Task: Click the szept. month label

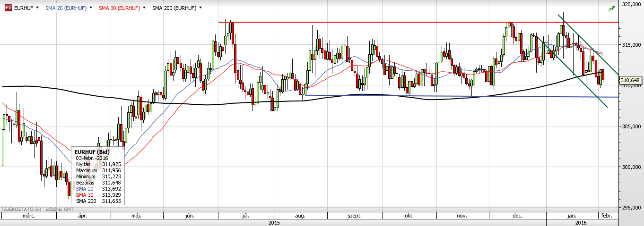Action: coord(355,216)
